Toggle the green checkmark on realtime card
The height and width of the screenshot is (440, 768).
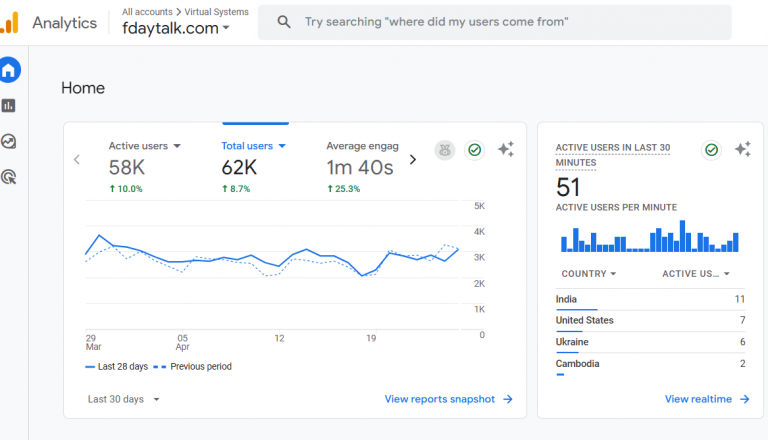(x=712, y=149)
